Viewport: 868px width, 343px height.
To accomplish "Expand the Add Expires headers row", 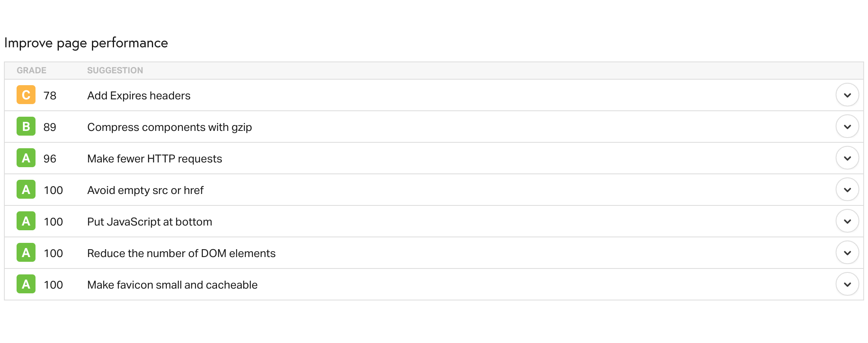I will coord(847,95).
